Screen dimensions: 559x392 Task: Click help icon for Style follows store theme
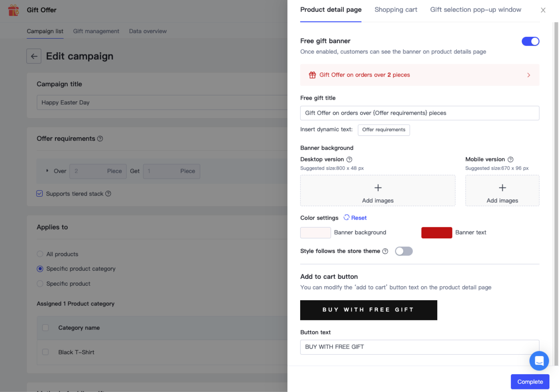click(385, 251)
